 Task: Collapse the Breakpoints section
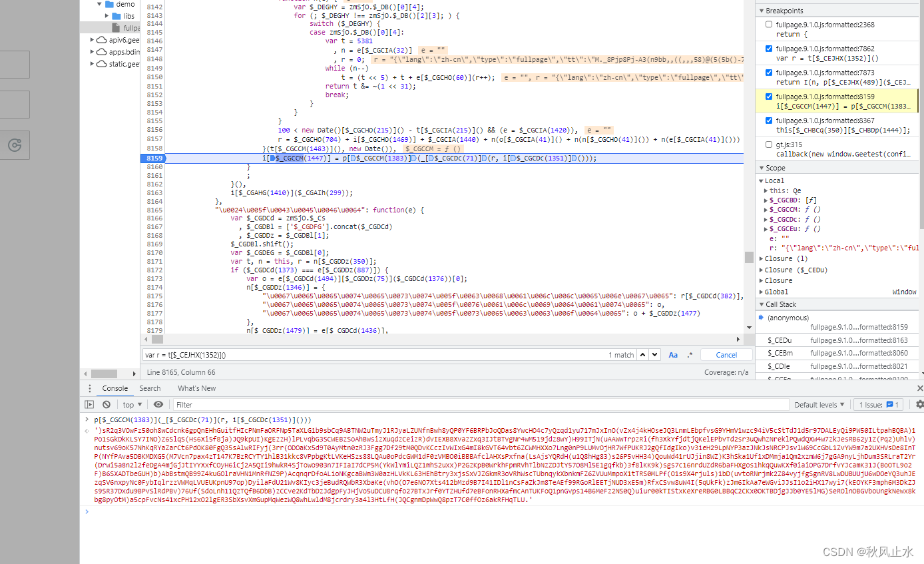(762, 11)
